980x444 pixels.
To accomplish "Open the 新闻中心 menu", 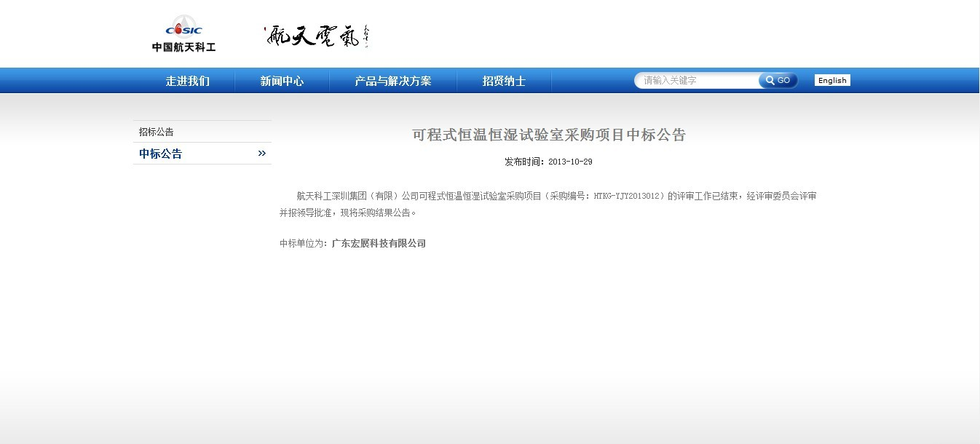I will click(282, 81).
